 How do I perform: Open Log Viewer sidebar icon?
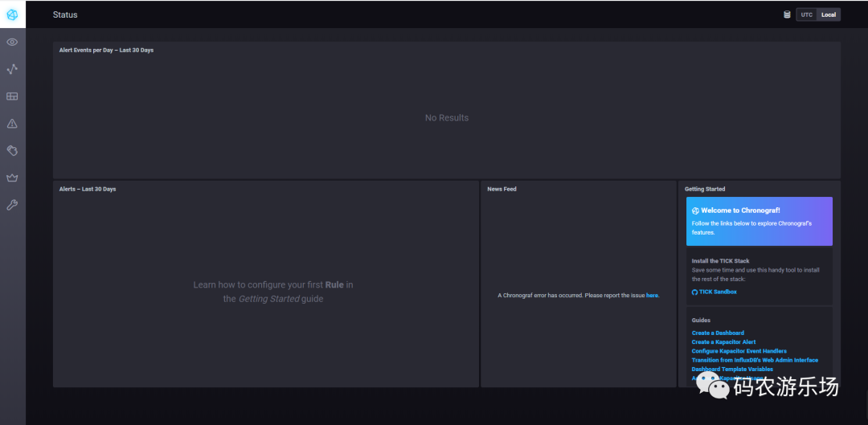click(12, 150)
